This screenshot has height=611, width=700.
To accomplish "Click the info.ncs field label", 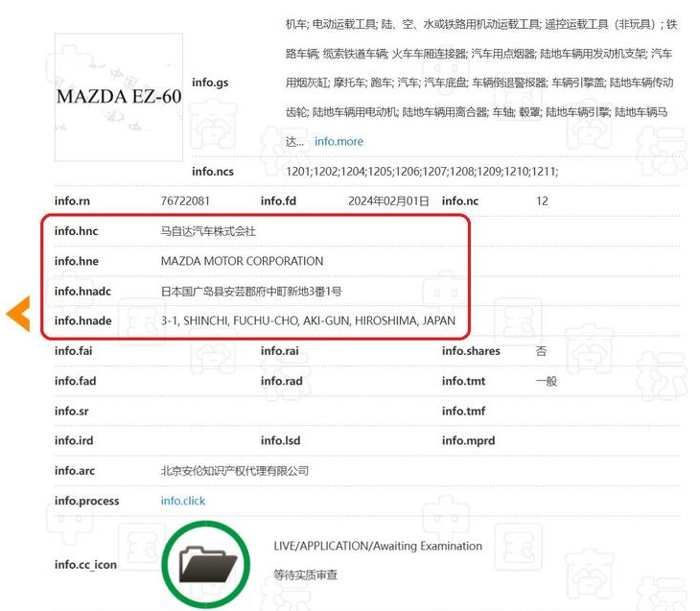I will (213, 172).
